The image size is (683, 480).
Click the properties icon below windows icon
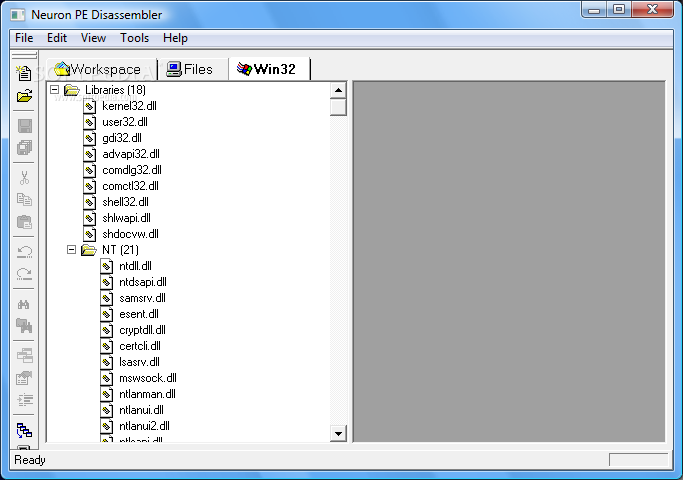click(x=24, y=378)
